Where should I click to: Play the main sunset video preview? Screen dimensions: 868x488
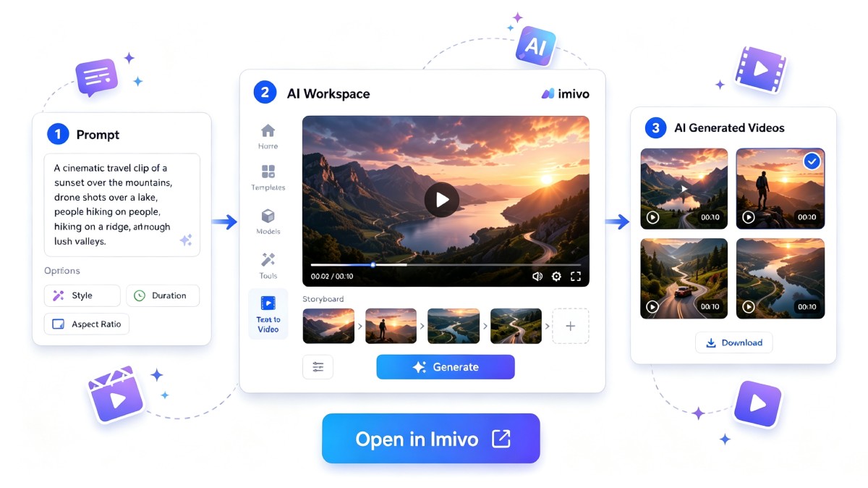(441, 199)
